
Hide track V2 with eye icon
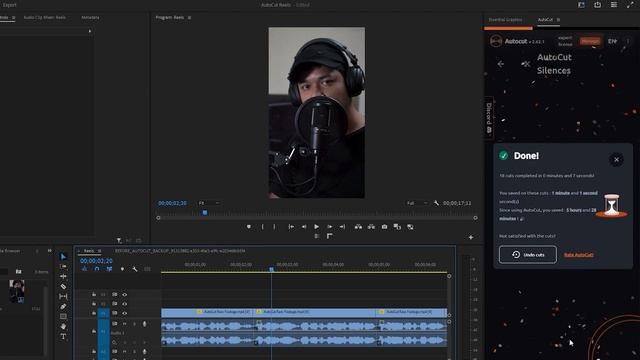click(124, 304)
